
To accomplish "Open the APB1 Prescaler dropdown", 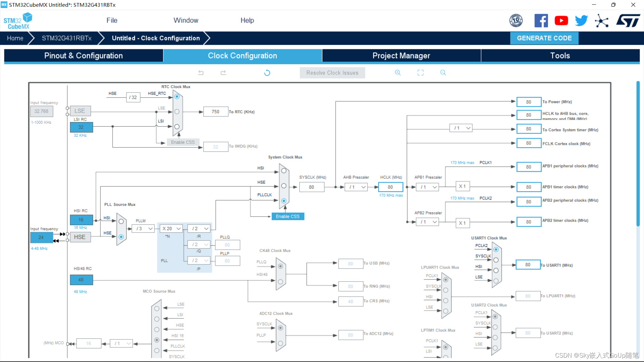I will point(427,187).
